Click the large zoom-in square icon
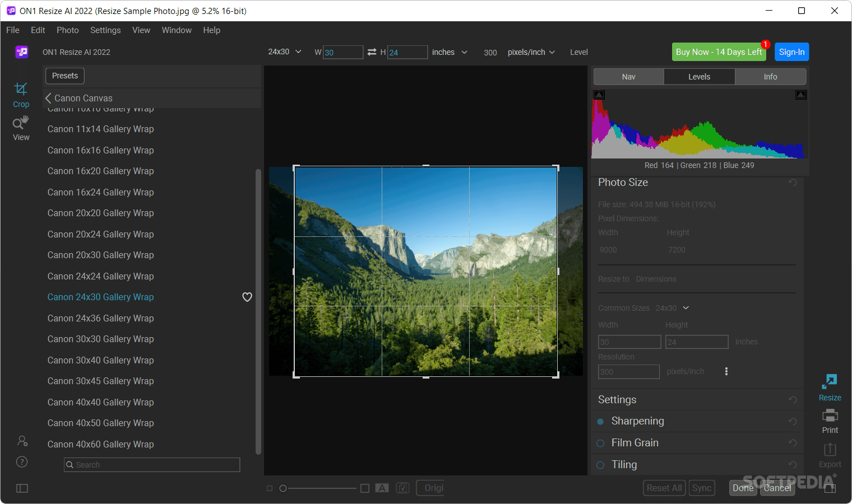 365,488
